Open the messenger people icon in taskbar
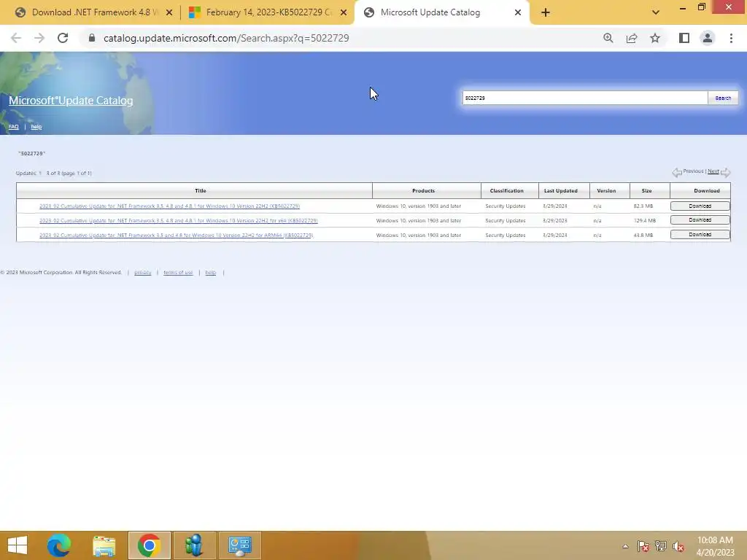The width and height of the screenshot is (747, 560). [194, 545]
